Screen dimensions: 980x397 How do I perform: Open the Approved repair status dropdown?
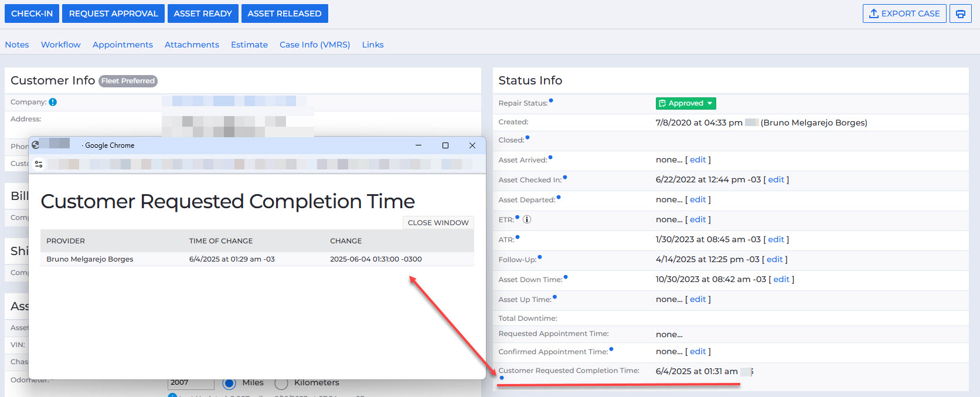(685, 103)
